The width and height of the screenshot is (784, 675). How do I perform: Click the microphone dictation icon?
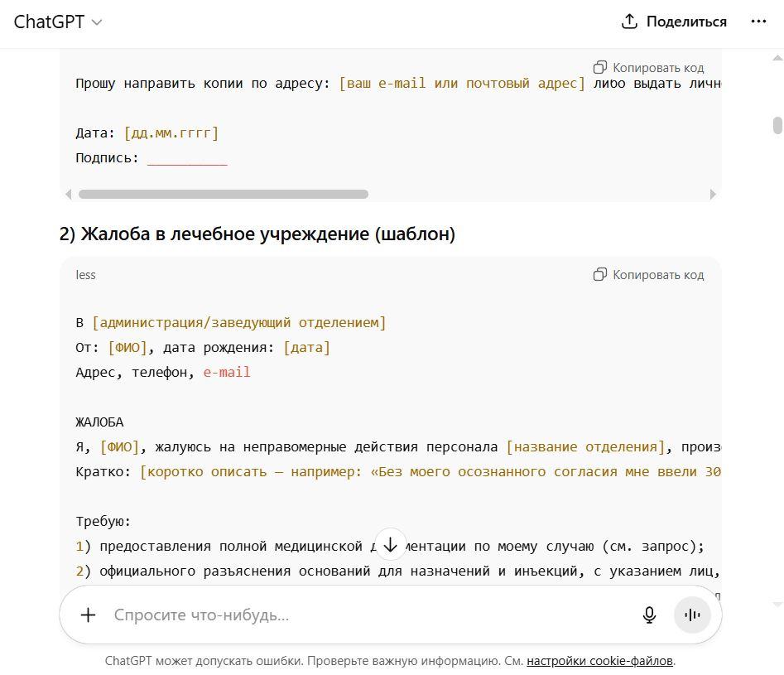(x=649, y=615)
